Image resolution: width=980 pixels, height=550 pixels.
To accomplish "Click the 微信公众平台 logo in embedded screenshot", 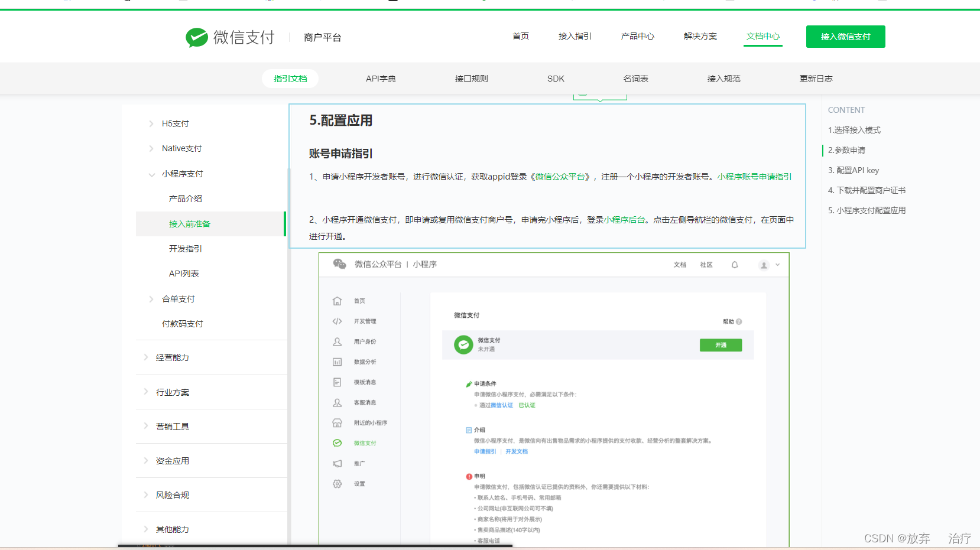I will [339, 264].
